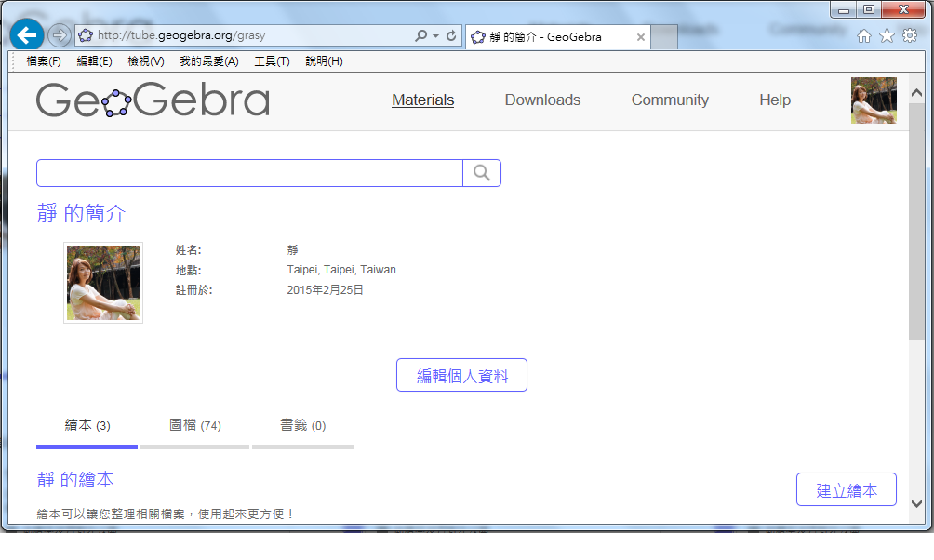Viewport: 934px width, 560px height.
Task: Click the address bar search magnifier icon
Action: point(421,35)
